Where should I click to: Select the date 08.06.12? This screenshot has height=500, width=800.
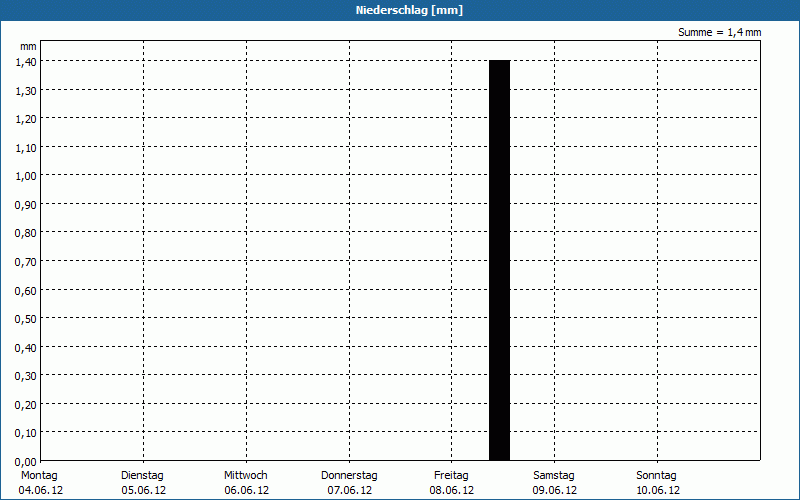tap(452, 490)
